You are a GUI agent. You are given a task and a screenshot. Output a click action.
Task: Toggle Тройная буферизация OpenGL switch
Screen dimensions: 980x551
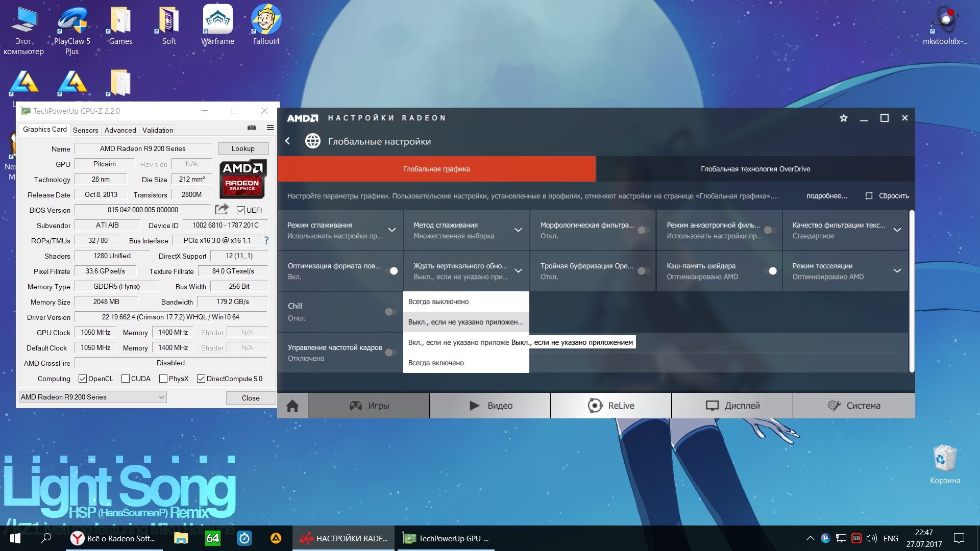644,271
